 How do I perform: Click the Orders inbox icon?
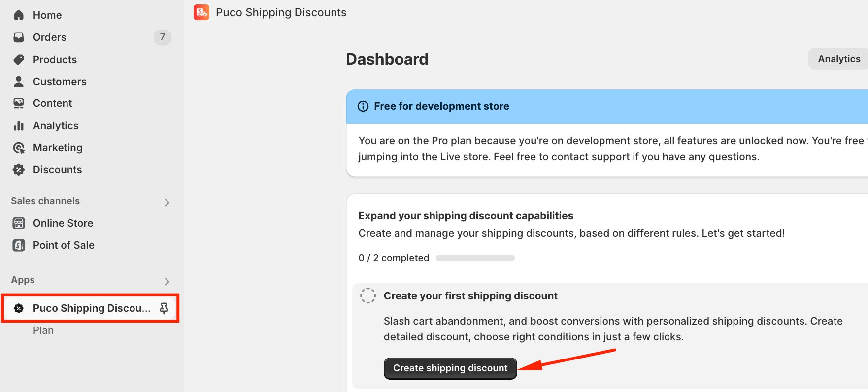tap(19, 37)
